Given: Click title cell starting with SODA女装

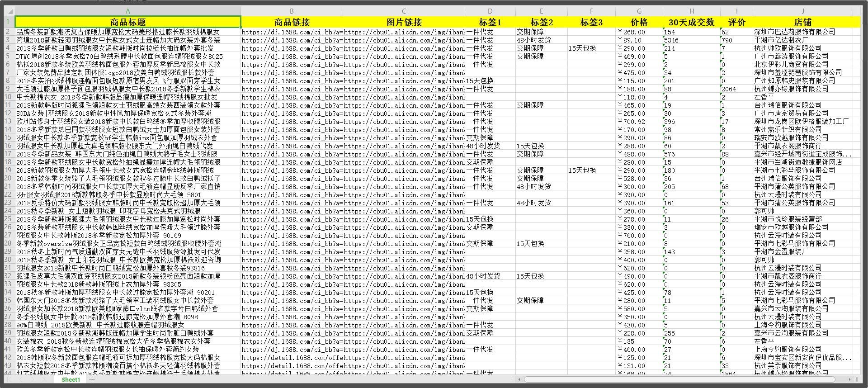Looking at the screenshot, I should pos(128,113).
